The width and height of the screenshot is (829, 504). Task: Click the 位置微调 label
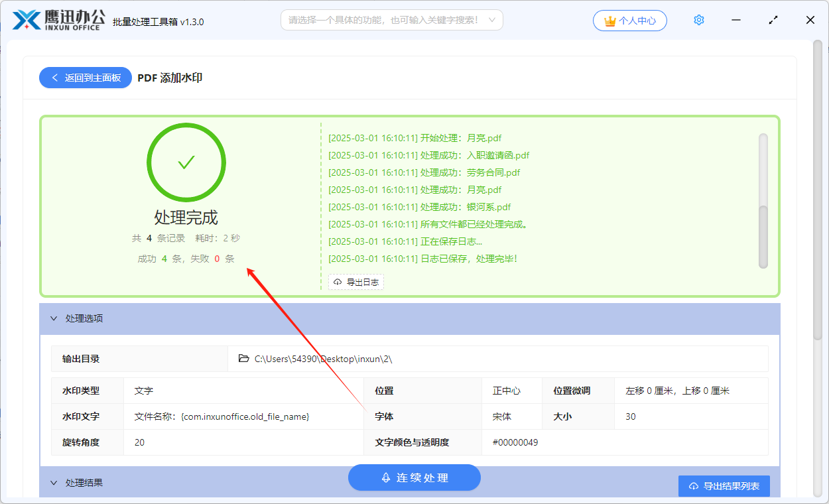click(x=572, y=391)
